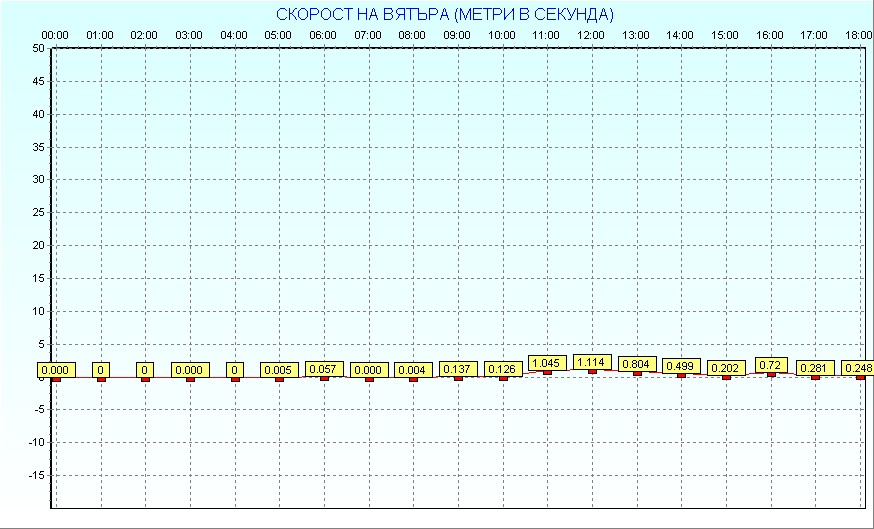Click the 0.248 label at 18:00

click(858, 368)
